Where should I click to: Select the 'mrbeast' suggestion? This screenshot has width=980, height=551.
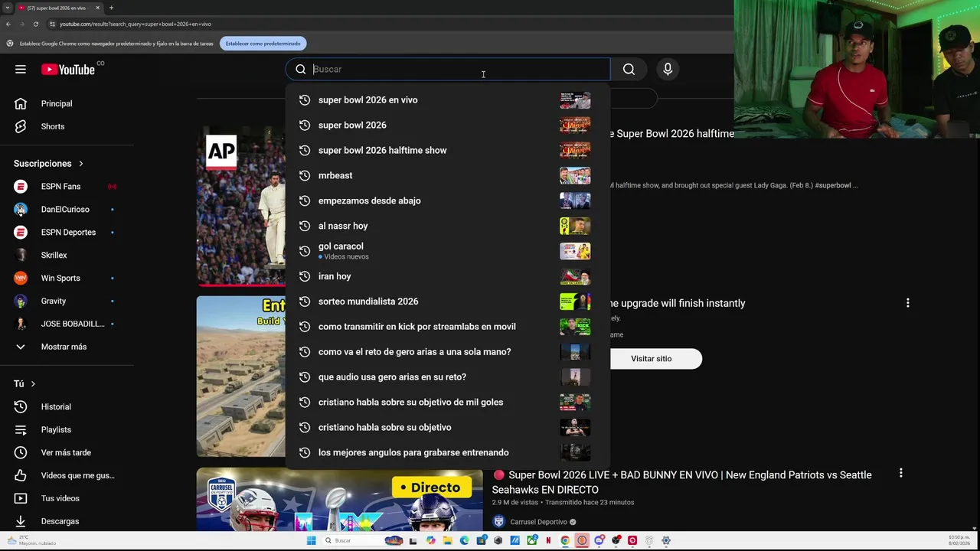pyautogui.click(x=448, y=175)
